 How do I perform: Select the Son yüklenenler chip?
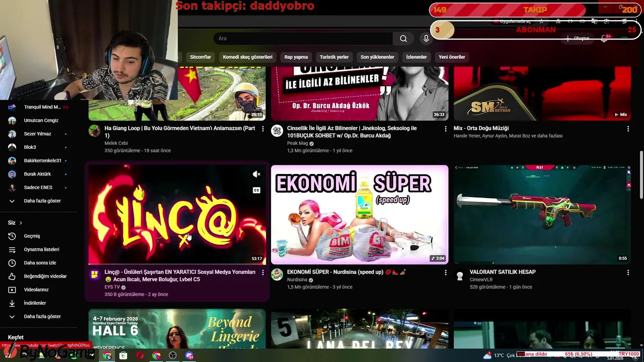[377, 57]
